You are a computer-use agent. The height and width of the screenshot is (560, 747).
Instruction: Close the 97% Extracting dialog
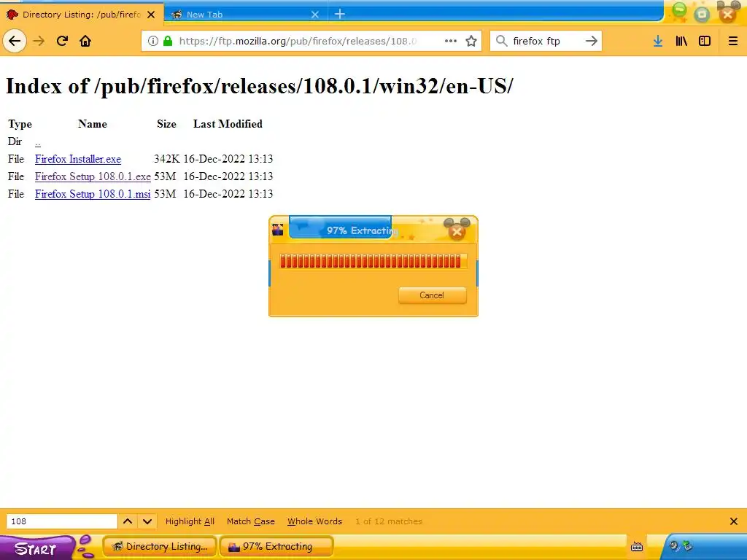pyautogui.click(x=457, y=231)
